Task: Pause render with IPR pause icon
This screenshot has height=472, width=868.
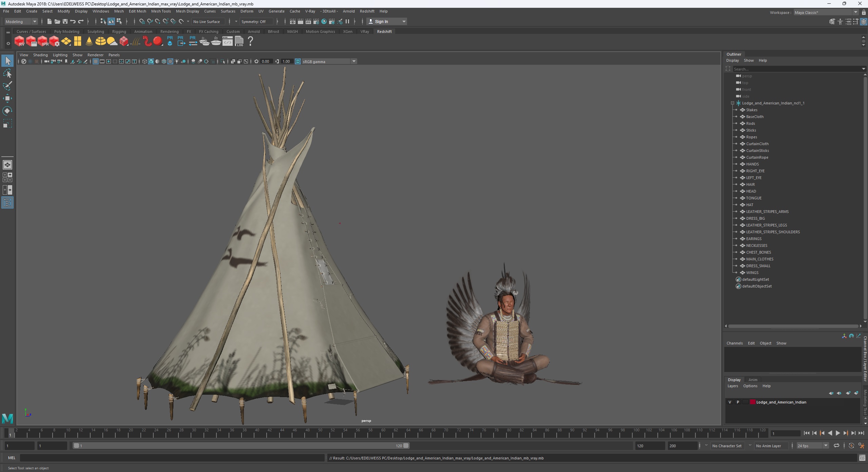Action: [x=347, y=21]
